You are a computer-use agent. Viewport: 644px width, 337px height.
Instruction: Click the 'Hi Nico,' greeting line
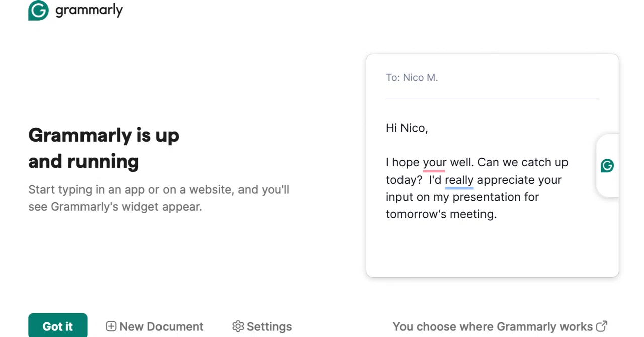(407, 128)
